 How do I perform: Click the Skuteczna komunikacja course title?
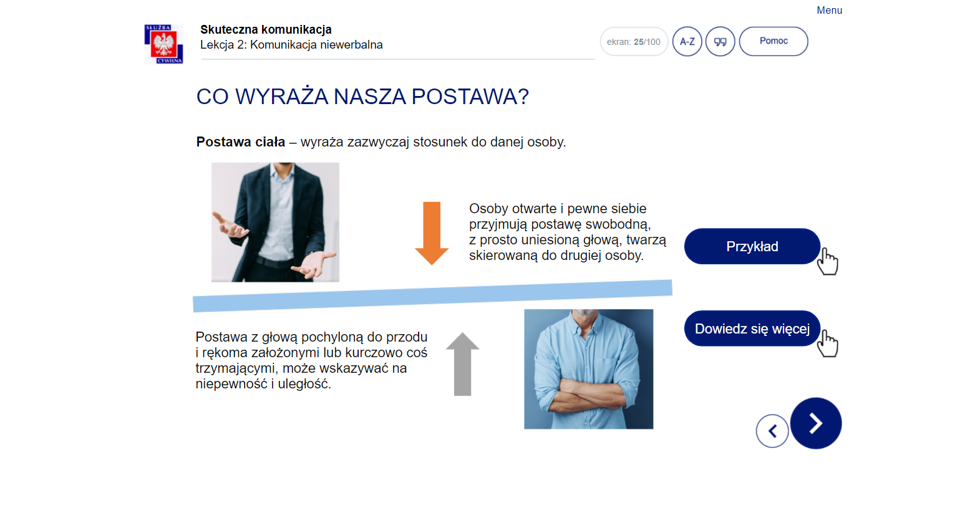pos(266,29)
